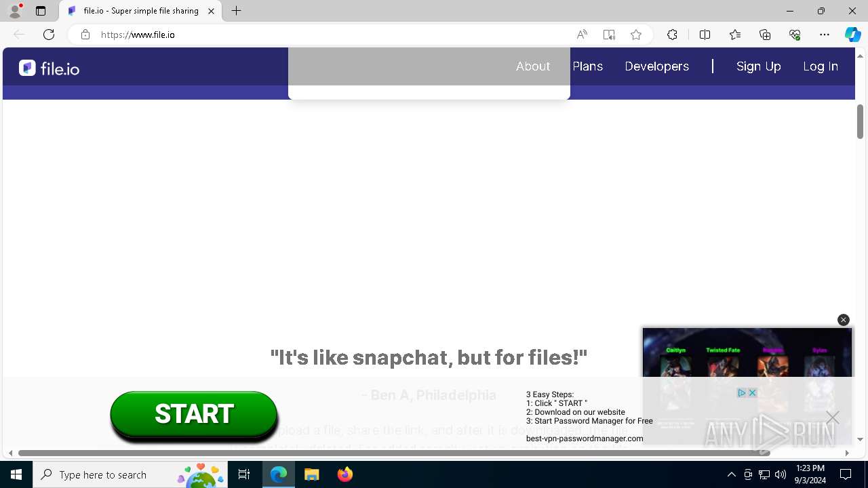Click the browser Back button
Viewport: 868px width, 488px height.
[19, 35]
